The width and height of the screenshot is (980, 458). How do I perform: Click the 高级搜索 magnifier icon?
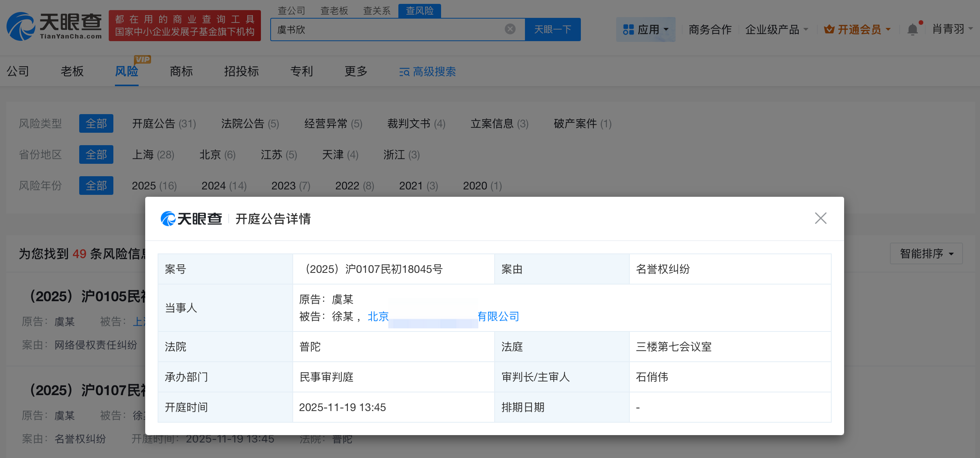[403, 72]
